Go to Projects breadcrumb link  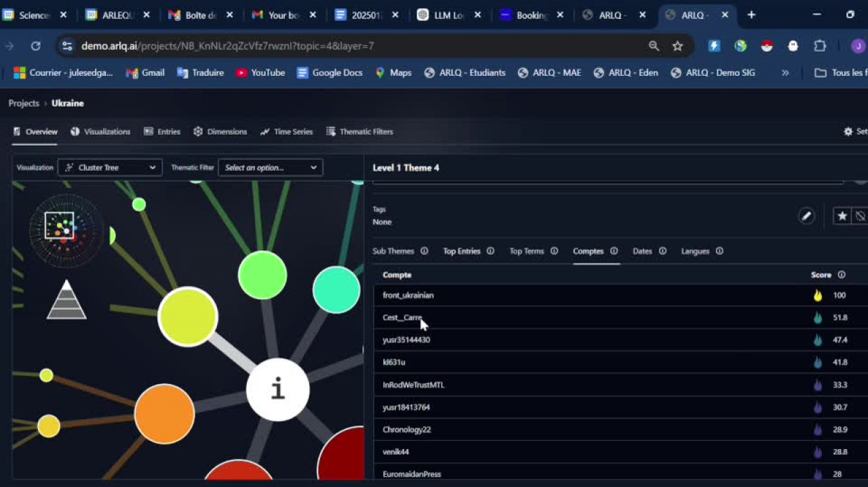[x=24, y=103]
